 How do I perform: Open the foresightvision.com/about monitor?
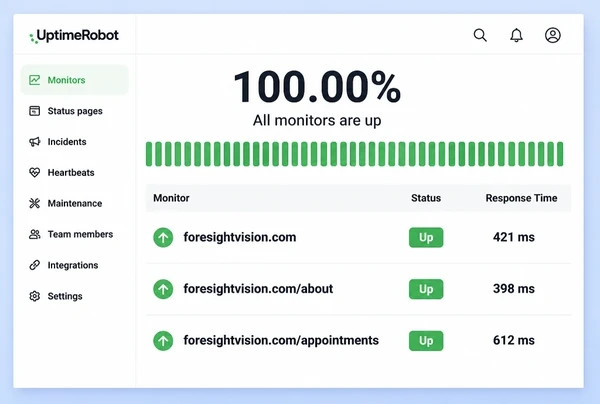coord(258,289)
